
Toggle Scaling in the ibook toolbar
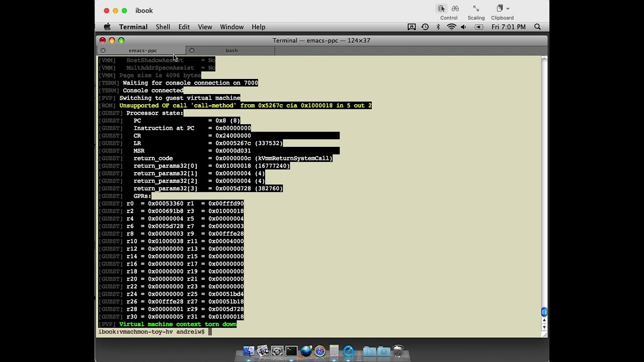(x=476, y=9)
